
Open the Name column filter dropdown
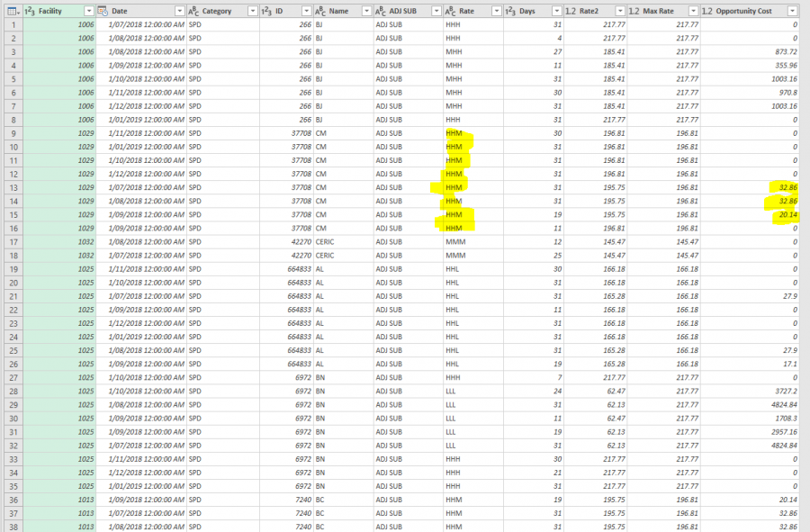(367, 11)
